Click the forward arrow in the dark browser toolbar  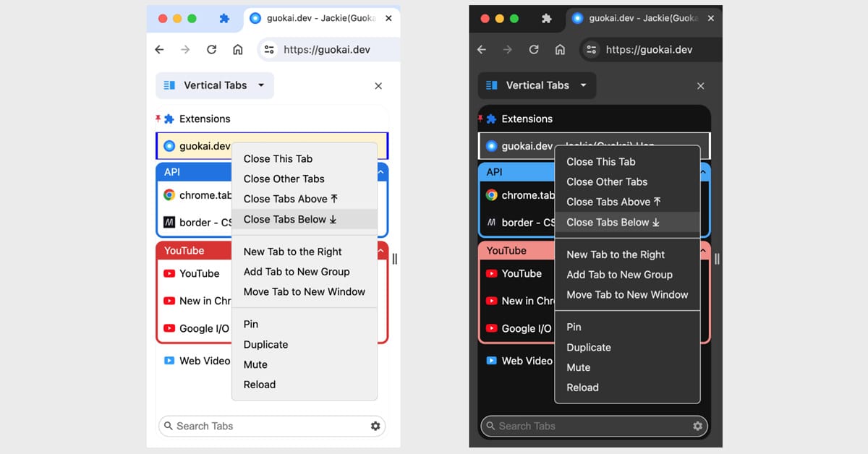[508, 49]
